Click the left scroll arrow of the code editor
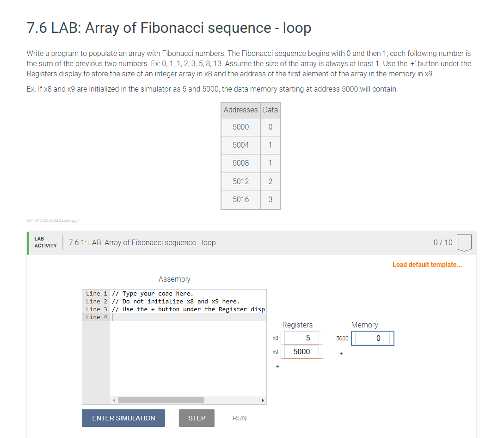 (113, 400)
